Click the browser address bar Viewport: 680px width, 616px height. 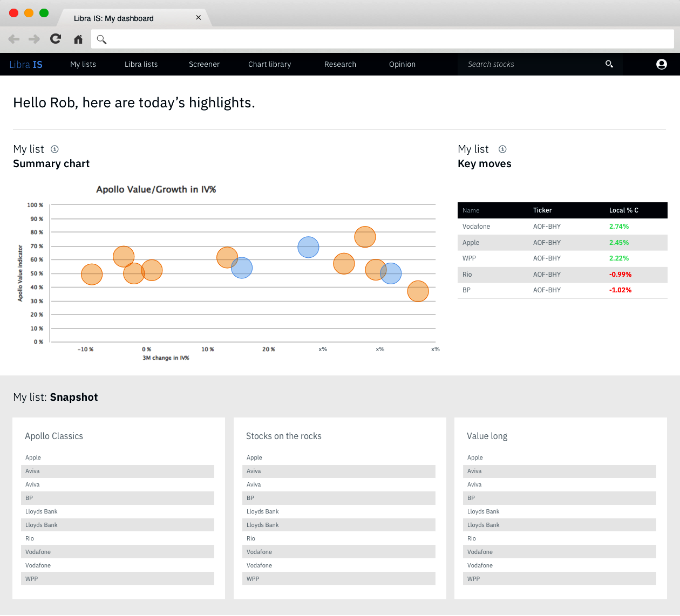(x=383, y=39)
